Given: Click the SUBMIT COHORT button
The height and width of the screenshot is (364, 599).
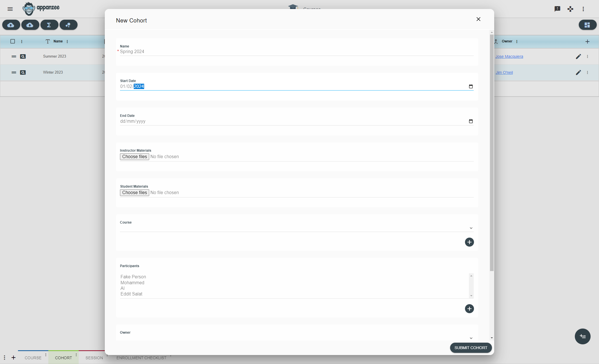Looking at the screenshot, I should [x=471, y=348].
